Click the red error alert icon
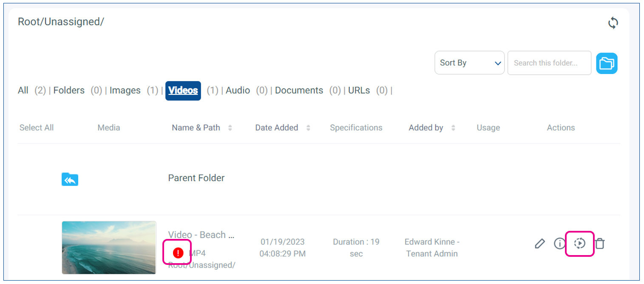The image size is (644, 284). click(178, 253)
